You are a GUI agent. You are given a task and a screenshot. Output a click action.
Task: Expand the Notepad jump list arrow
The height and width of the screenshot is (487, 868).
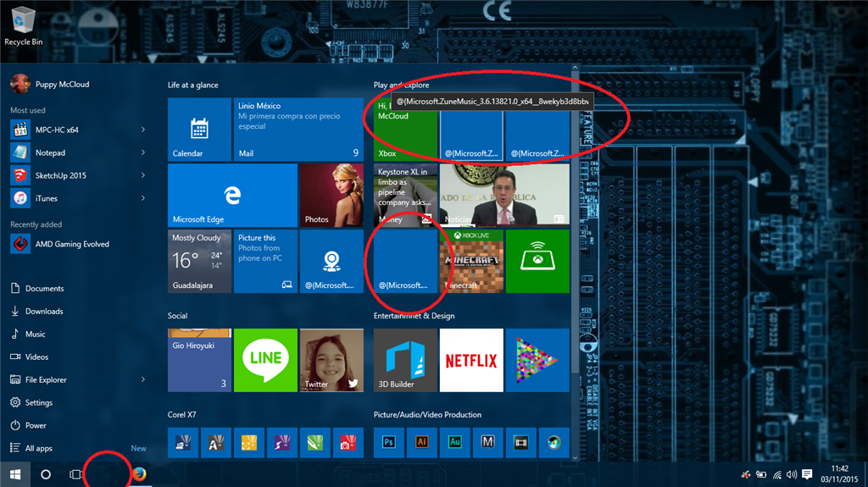(x=143, y=152)
